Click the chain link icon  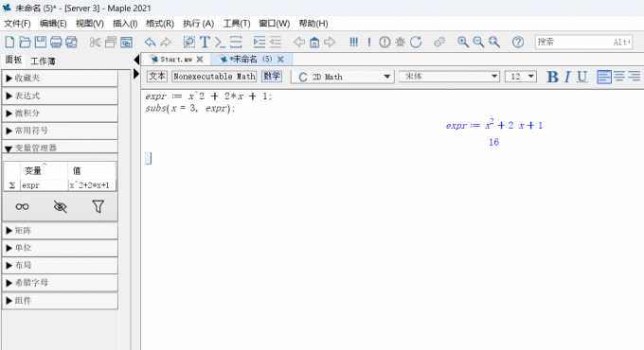(439, 42)
